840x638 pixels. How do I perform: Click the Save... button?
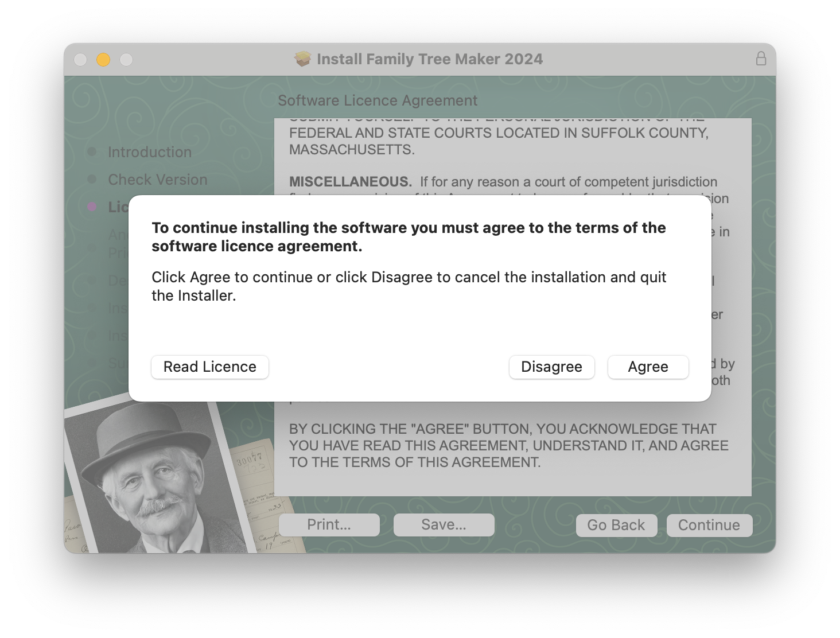pos(444,524)
